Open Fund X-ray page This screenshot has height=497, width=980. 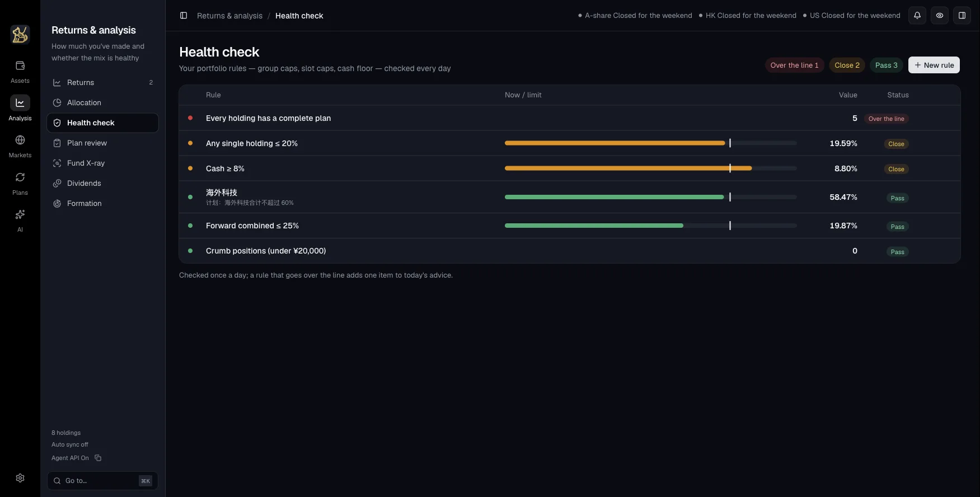point(103,163)
